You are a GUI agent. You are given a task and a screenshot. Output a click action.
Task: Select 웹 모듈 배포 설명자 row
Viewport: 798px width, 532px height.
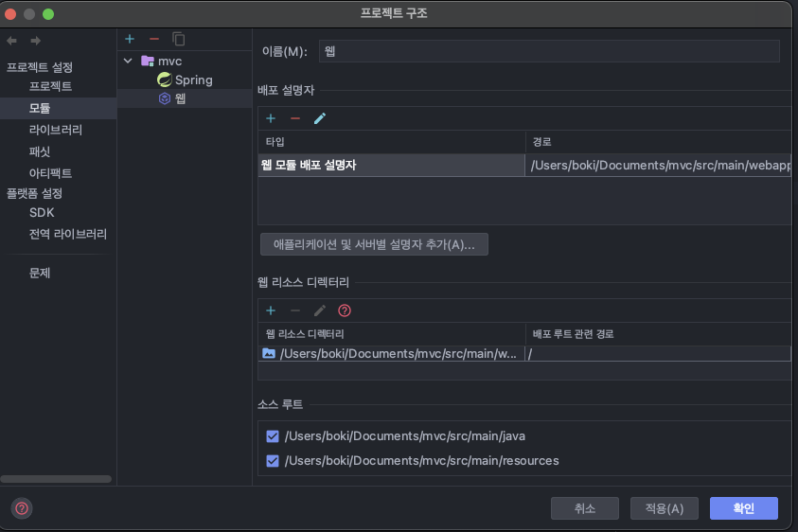pos(391,165)
